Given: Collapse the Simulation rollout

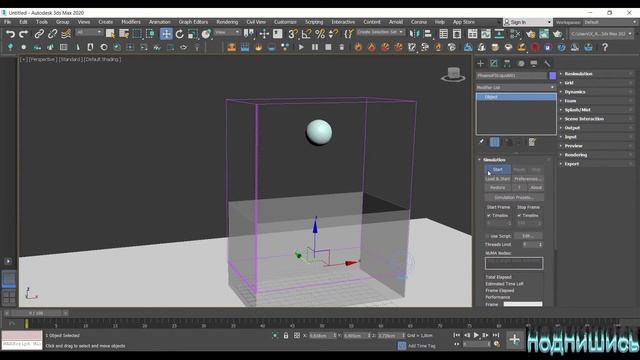Looking at the screenshot, I should [x=516, y=160].
